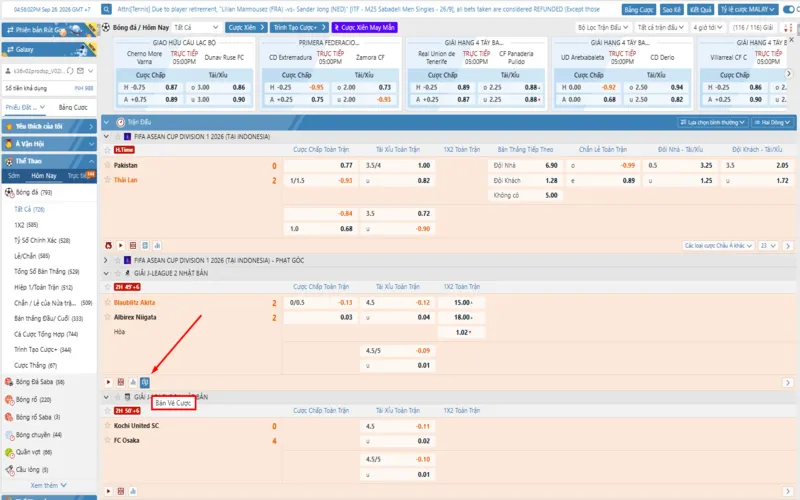Favorite FIFA ASEAN Cup Division 1 league star
800x500 pixels.
118,137
